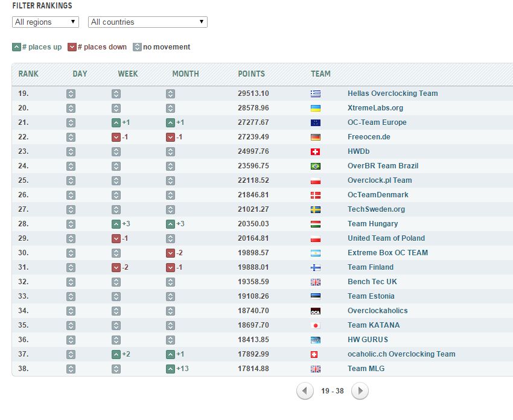Viewport: 513px width, 420px height.
Task: Click week down arrow icon for Freeocen.de
Action: (116, 137)
